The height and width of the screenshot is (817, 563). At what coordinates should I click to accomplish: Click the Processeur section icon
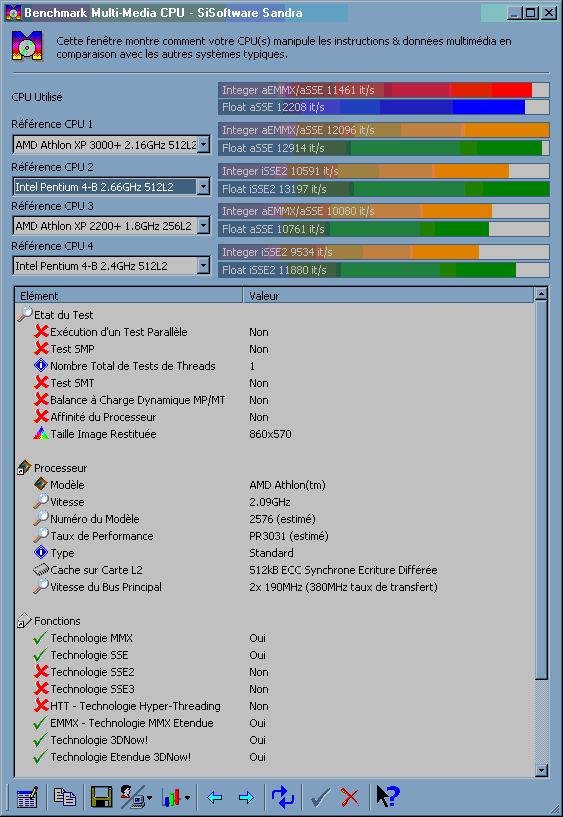click(x=24, y=467)
